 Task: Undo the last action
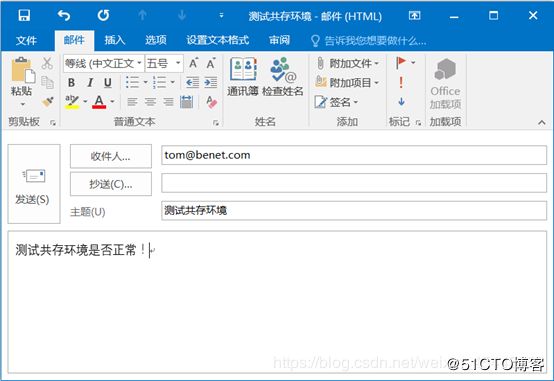(64, 16)
